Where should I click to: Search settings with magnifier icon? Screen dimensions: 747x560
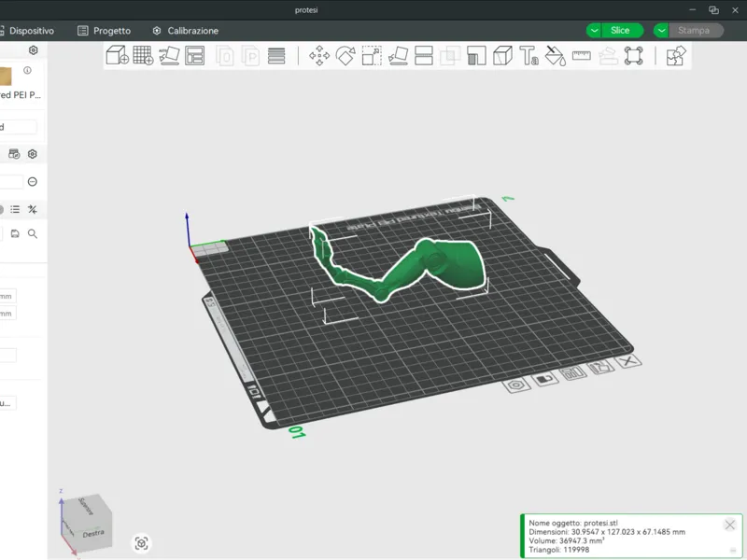pos(33,233)
